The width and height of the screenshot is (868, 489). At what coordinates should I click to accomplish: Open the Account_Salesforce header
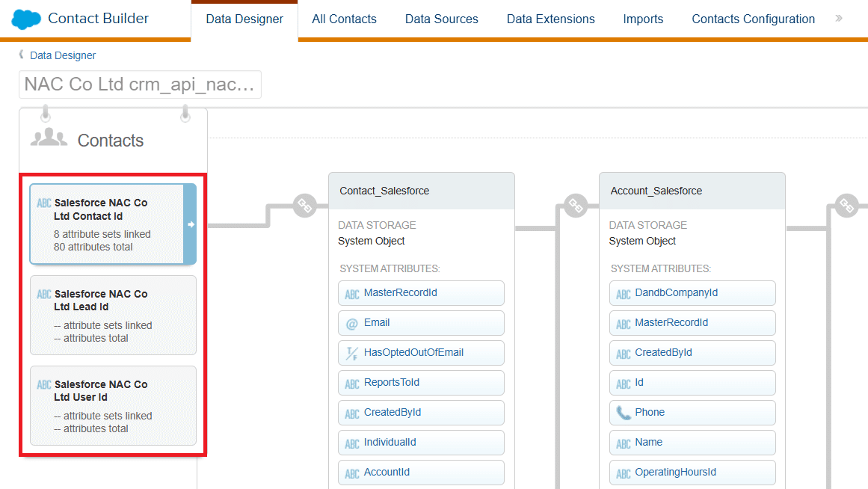click(x=692, y=191)
